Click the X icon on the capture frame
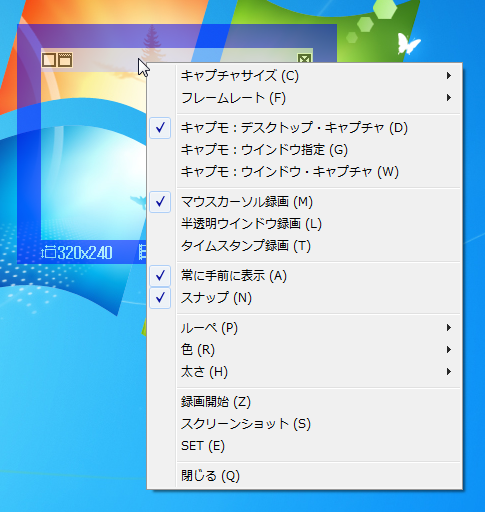The height and width of the screenshot is (512, 485). (x=304, y=58)
